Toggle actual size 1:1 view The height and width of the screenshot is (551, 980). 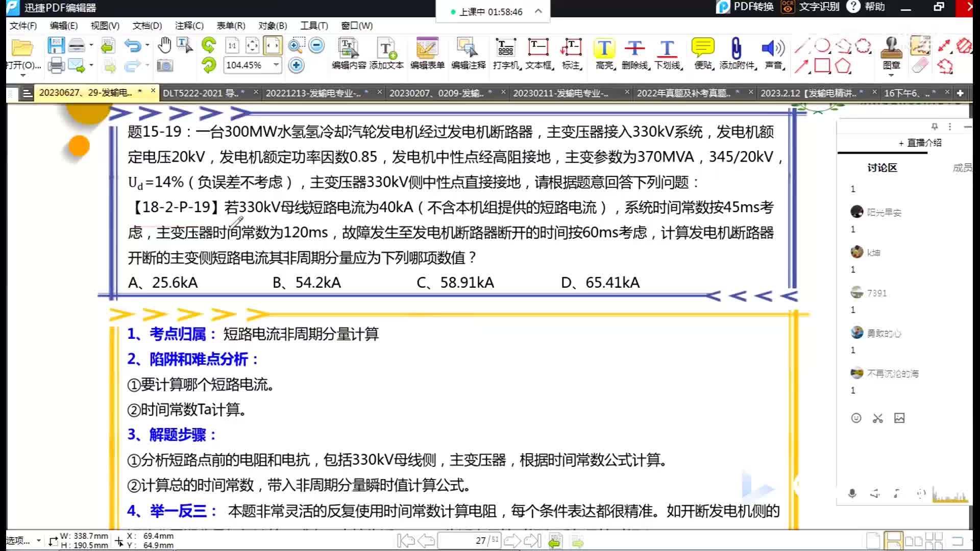point(232,46)
